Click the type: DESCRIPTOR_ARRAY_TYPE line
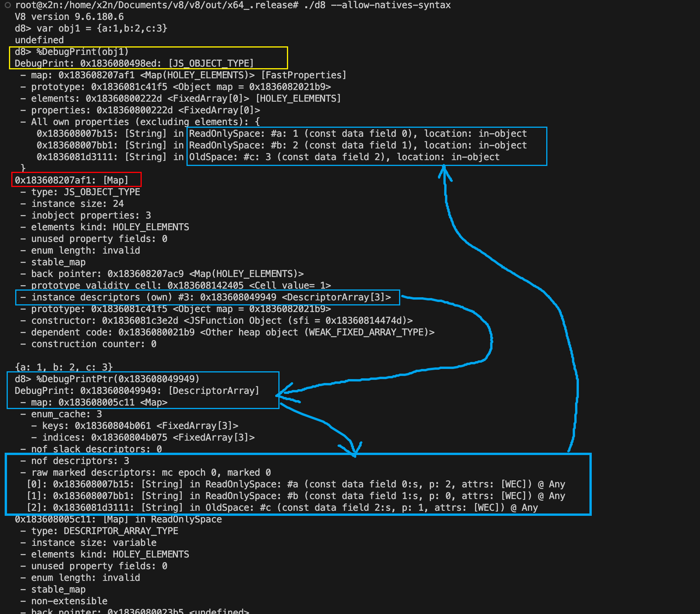The width and height of the screenshot is (700, 614). tap(104, 531)
